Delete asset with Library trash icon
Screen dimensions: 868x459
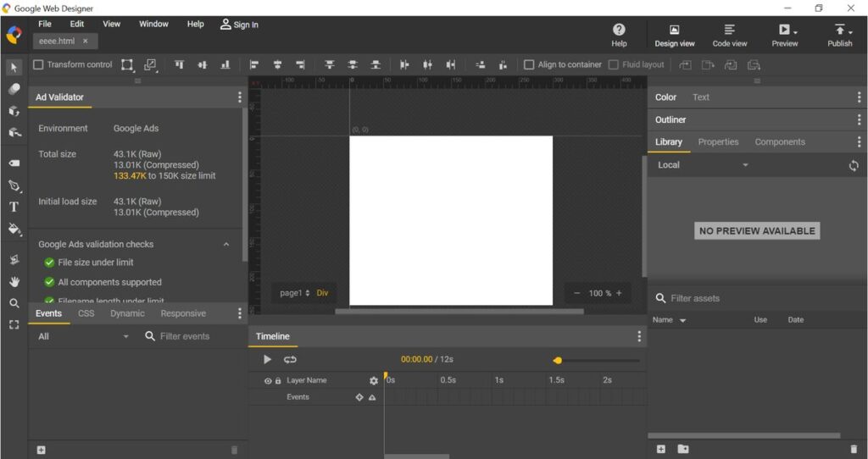854,449
